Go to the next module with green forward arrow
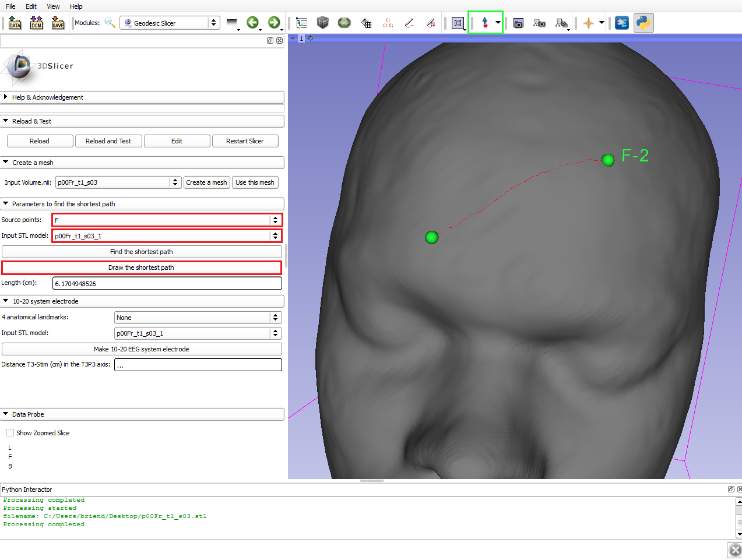Image resolution: width=742 pixels, height=560 pixels. (x=274, y=23)
